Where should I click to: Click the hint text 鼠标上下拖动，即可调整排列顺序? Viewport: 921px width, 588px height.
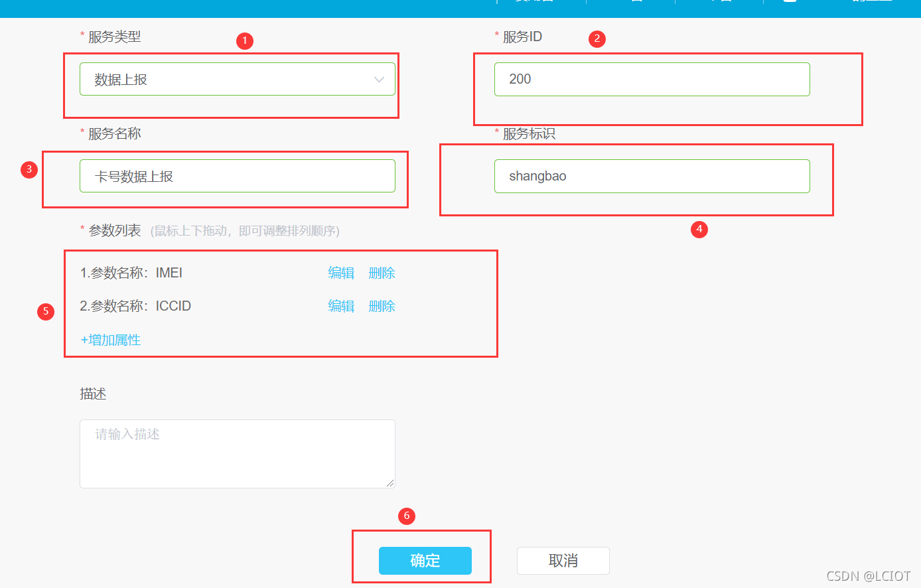click(x=245, y=231)
